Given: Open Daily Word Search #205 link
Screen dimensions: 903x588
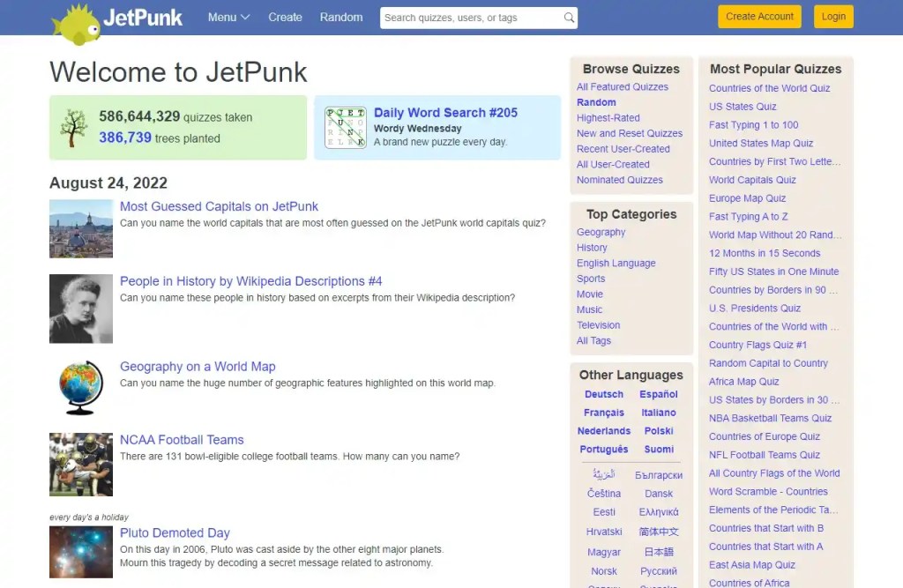Looking at the screenshot, I should click(x=445, y=113).
